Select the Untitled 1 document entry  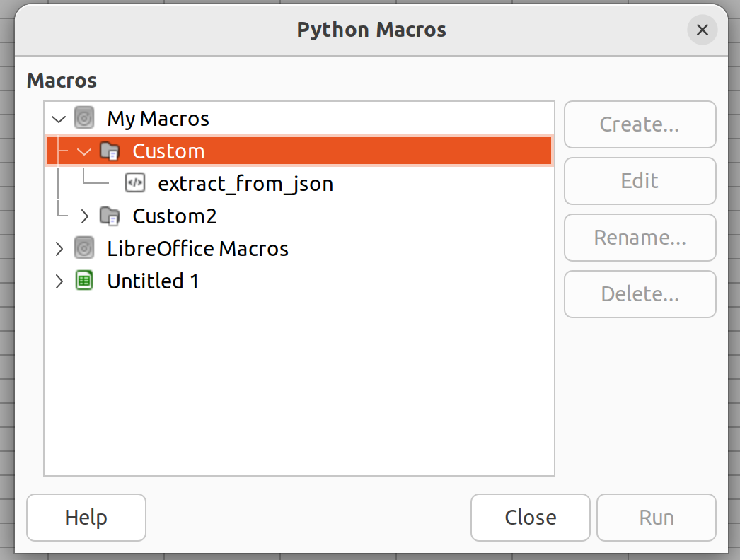click(x=153, y=281)
